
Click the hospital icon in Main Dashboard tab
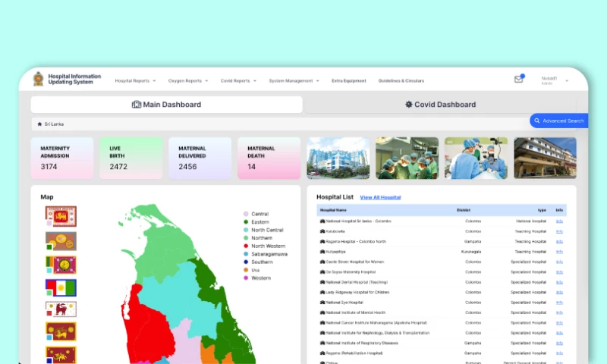click(137, 105)
